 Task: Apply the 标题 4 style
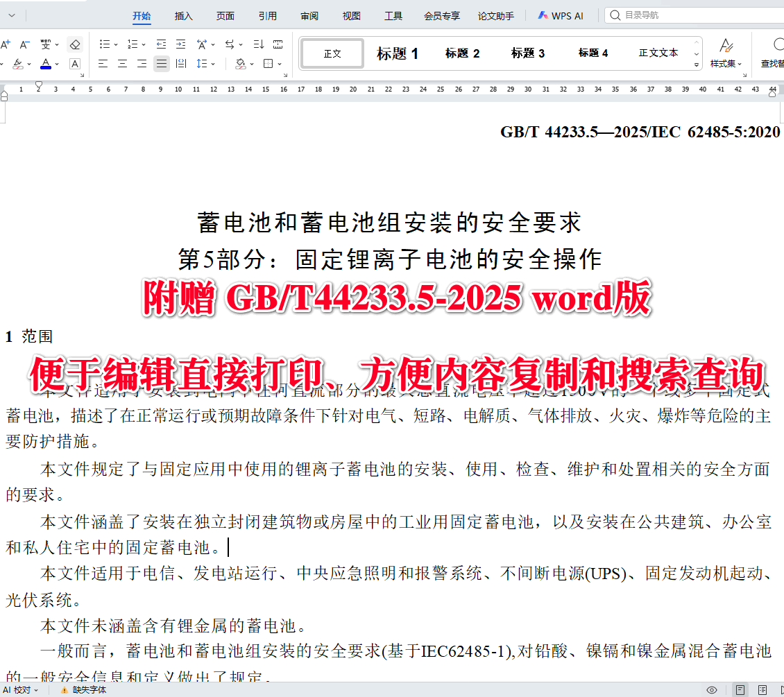click(x=593, y=53)
